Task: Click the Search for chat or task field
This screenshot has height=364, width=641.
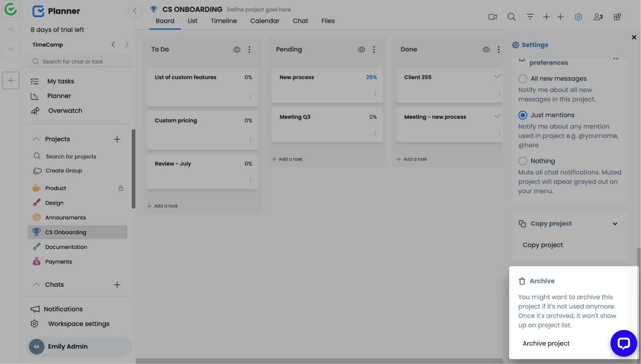Action: [x=80, y=62]
